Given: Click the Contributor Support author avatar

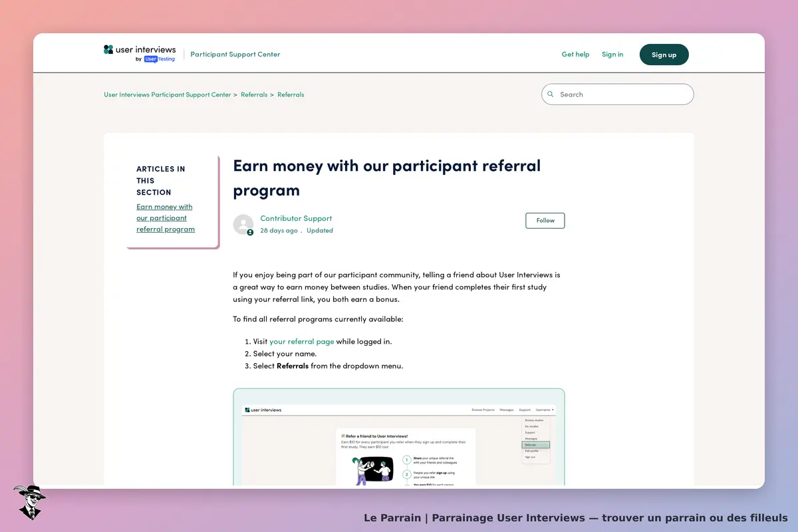Looking at the screenshot, I should tap(243, 225).
